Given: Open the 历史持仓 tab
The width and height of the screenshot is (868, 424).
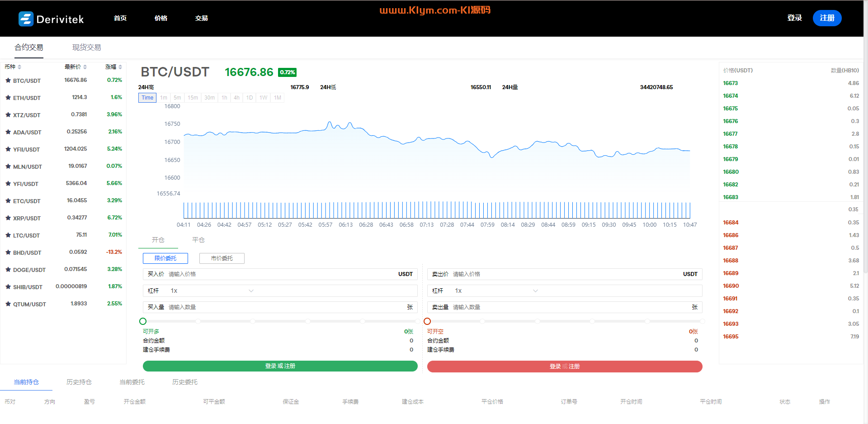Looking at the screenshot, I should 79,382.
